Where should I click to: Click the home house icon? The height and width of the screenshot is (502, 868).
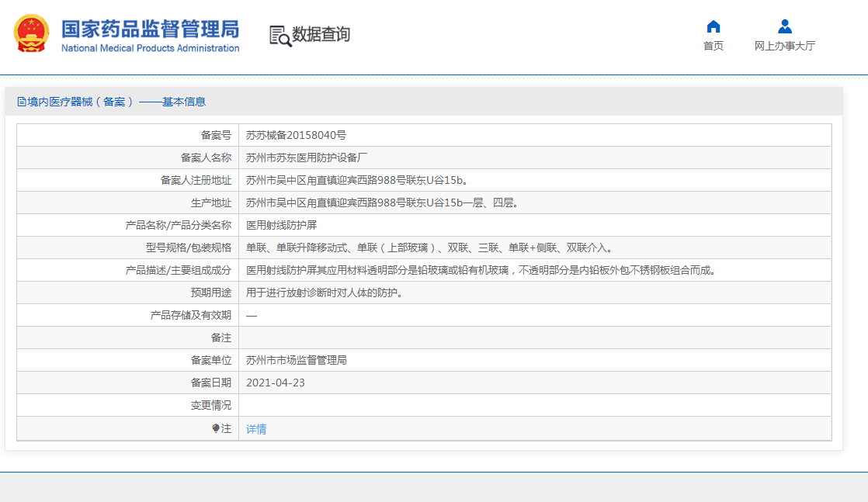tap(713, 26)
